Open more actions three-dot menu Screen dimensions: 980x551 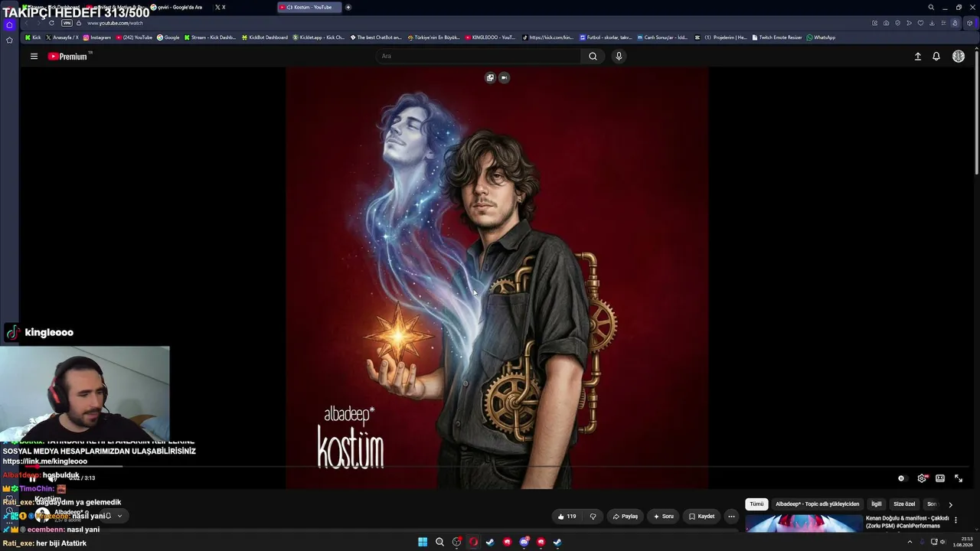731,517
